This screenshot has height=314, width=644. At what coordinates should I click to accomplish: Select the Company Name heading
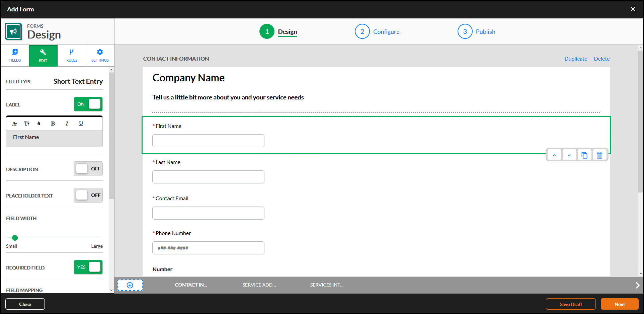[x=188, y=78]
